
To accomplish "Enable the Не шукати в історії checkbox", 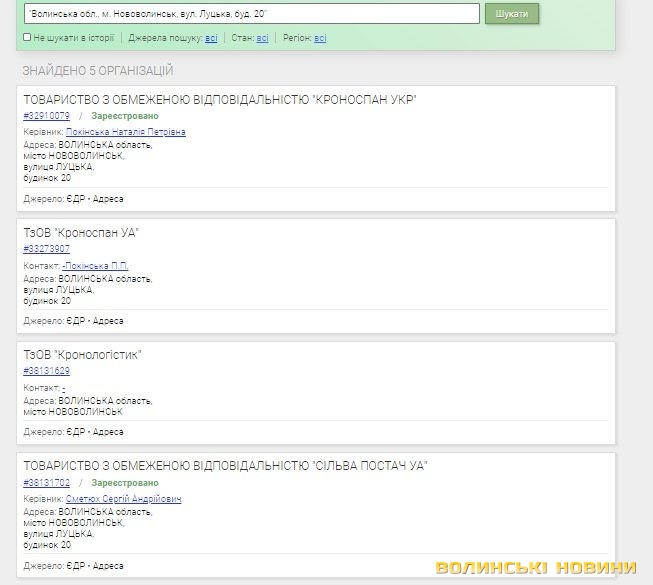I will 27,38.
